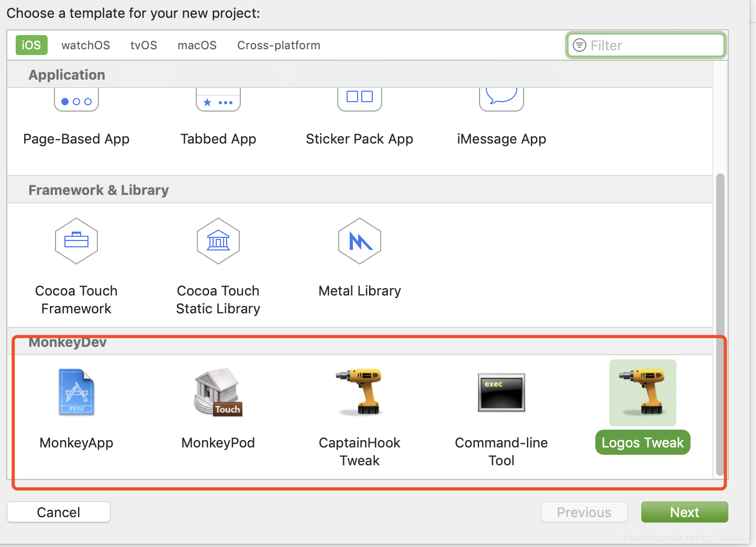Switch to the Cross-platform tab

point(279,45)
